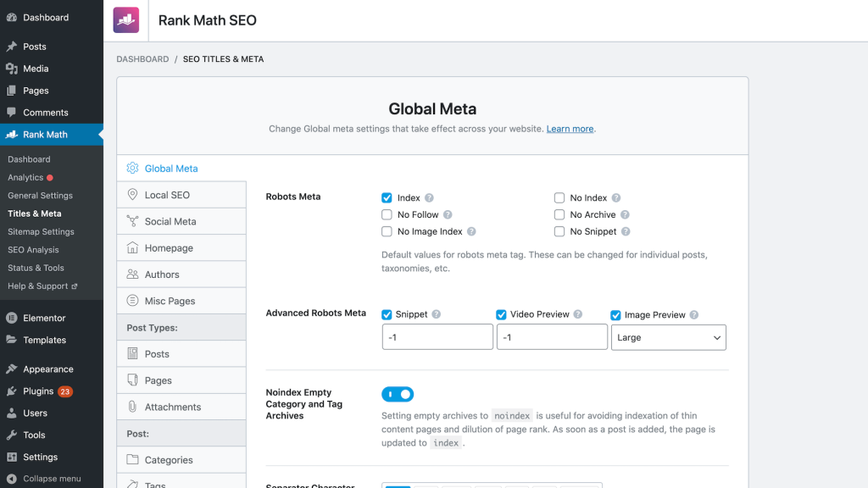Click the DASHBOARD breadcrumb link

click(142, 59)
